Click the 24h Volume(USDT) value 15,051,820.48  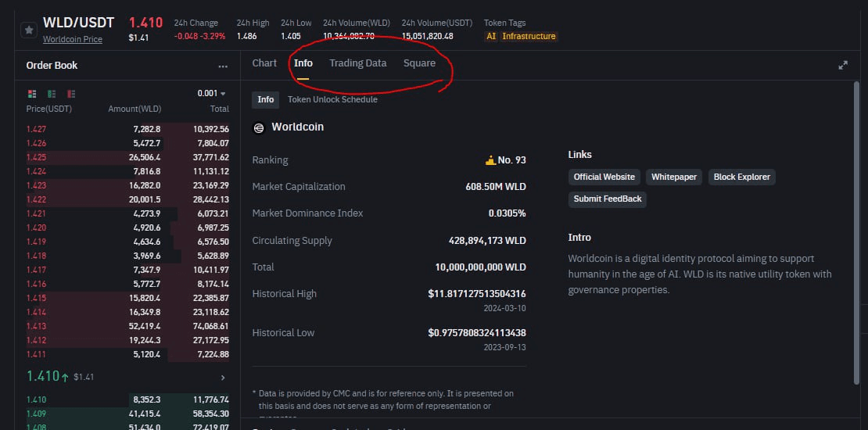tap(428, 36)
